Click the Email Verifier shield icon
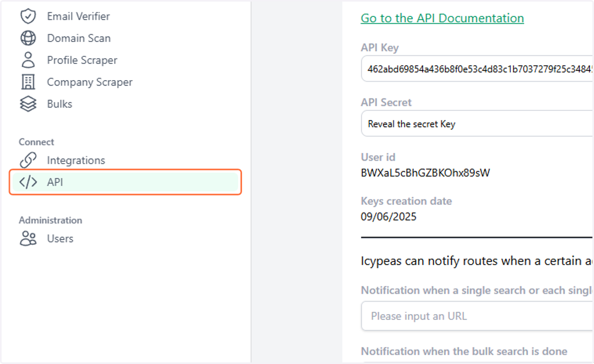594x364 pixels. pyautogui.click(x=28, y=16)
